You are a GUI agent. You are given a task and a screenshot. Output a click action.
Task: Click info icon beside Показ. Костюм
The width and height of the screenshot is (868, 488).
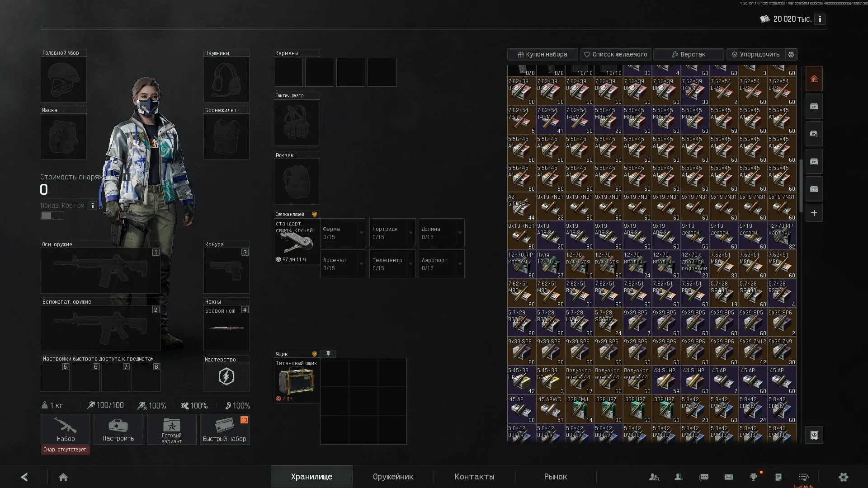[x=93, y=206]
